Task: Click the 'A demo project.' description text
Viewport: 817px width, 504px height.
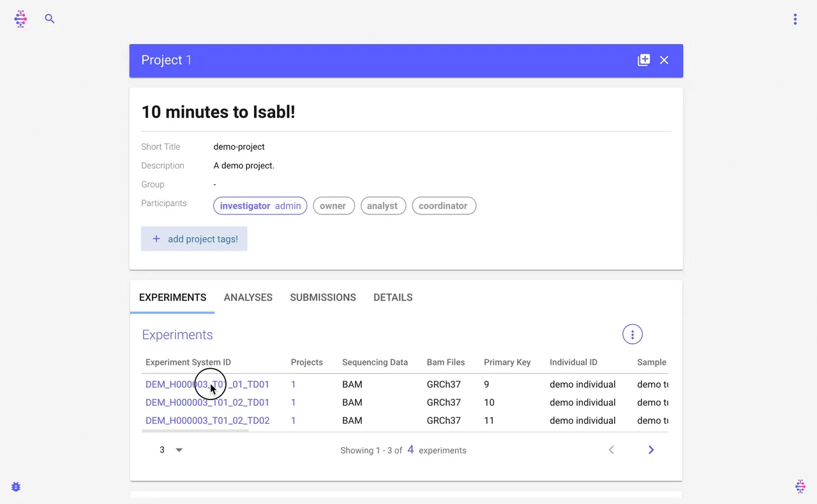Action: pyautogui.click(x=244, y=165)
